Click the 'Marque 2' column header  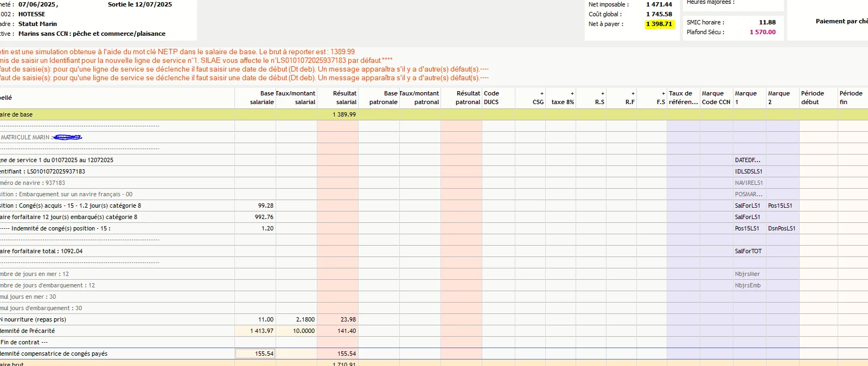783,98
